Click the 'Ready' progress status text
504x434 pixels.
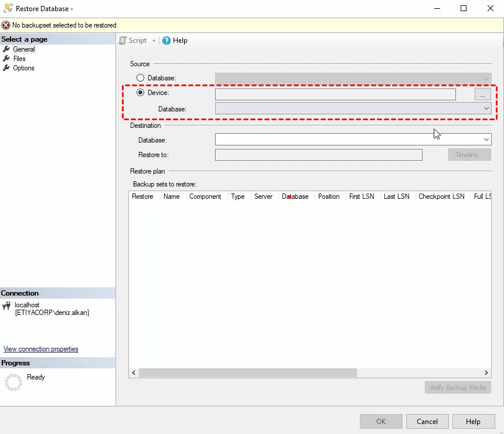click(x=36, y=377)
